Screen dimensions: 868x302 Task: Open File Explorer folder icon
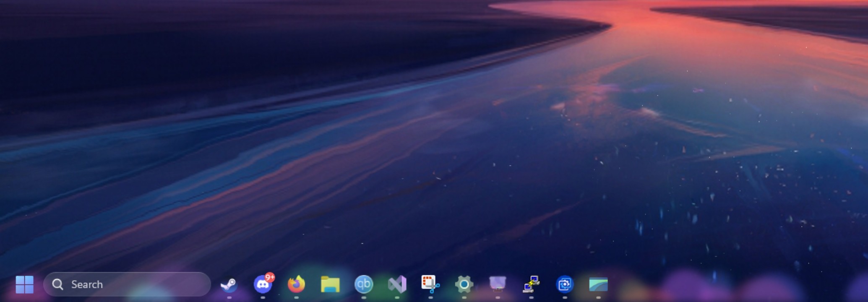pos(330,284)
